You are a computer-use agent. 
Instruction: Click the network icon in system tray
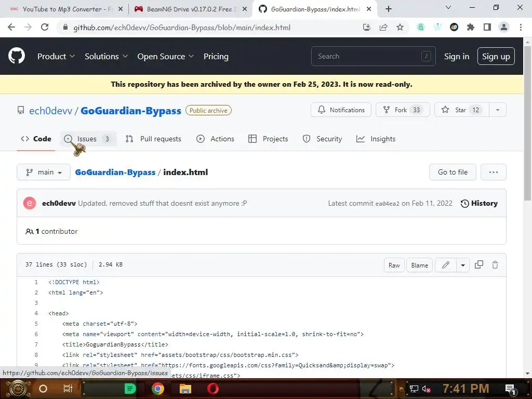[x=414, y=389]
